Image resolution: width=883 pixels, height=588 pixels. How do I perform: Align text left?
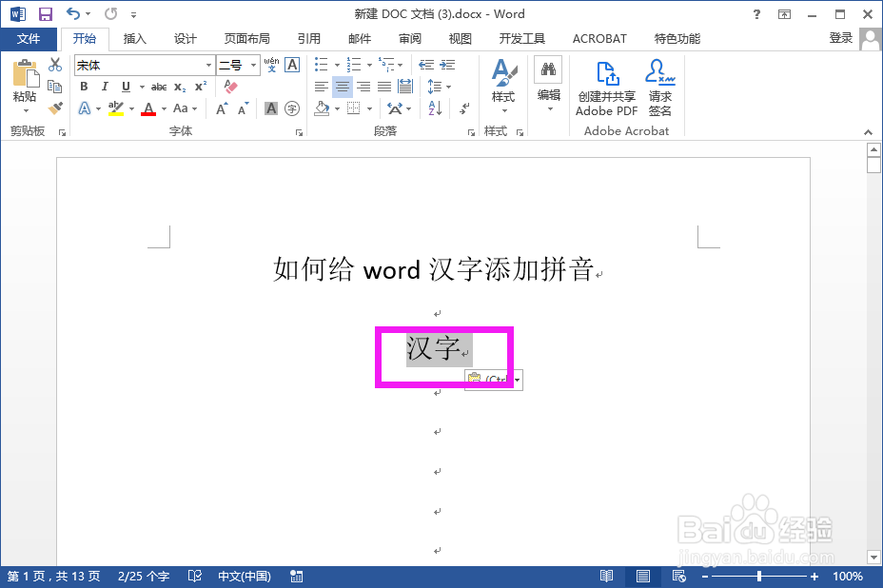(322, 87)
